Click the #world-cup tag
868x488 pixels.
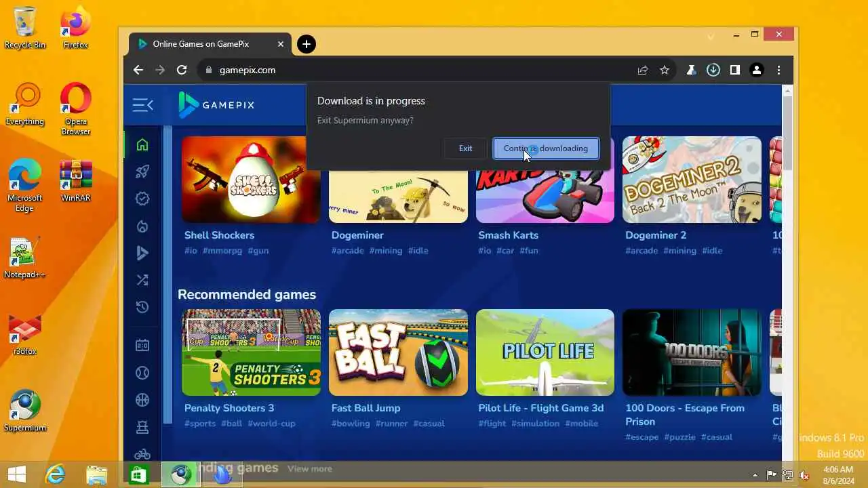click(271, 424)
